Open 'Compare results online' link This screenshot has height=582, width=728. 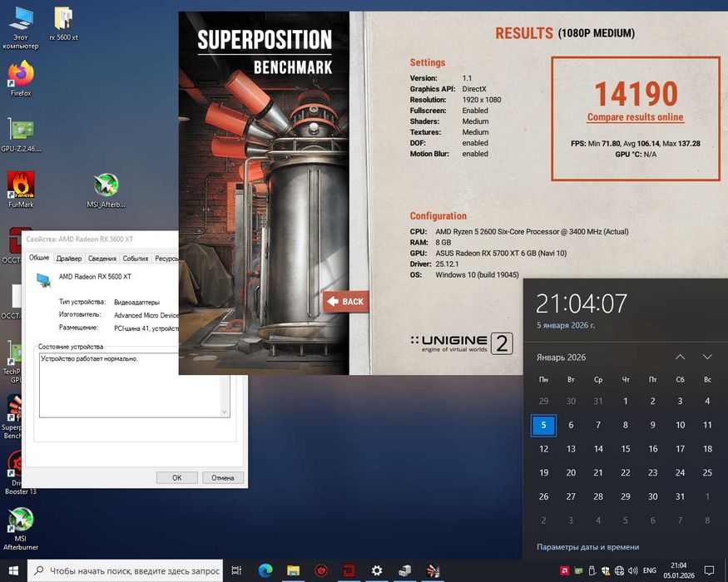(635, 117)
